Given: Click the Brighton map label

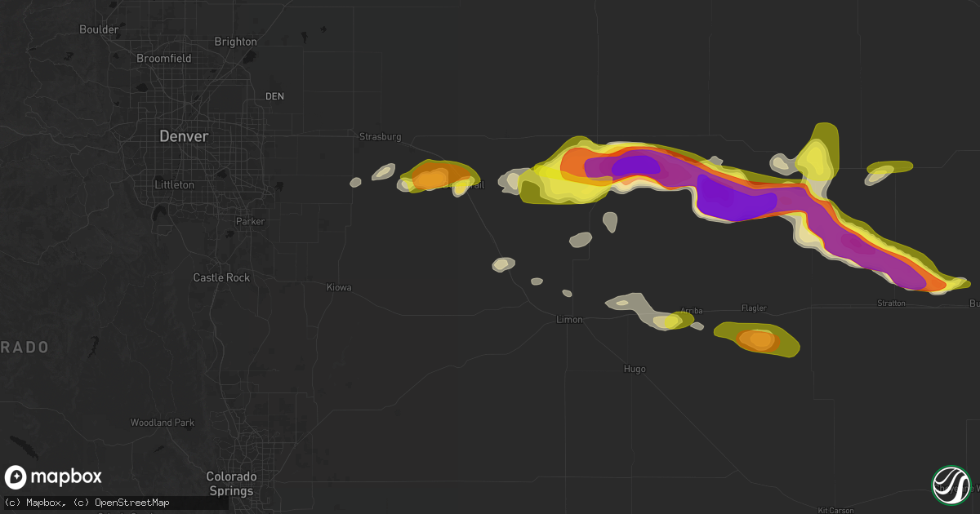Looking at the screenshot, I should pyautogui.click(x=235, y=42).
